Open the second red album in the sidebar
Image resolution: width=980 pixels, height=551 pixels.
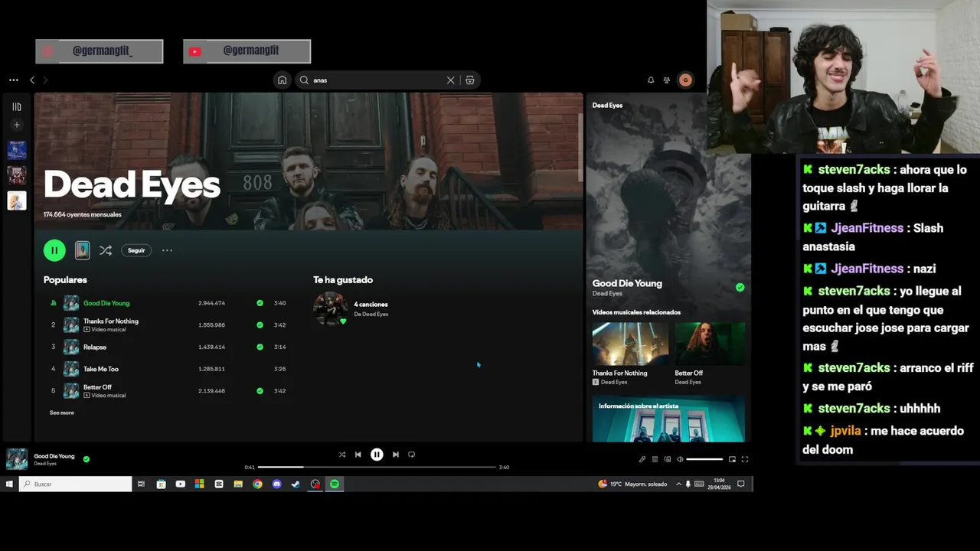pos(17,175)
